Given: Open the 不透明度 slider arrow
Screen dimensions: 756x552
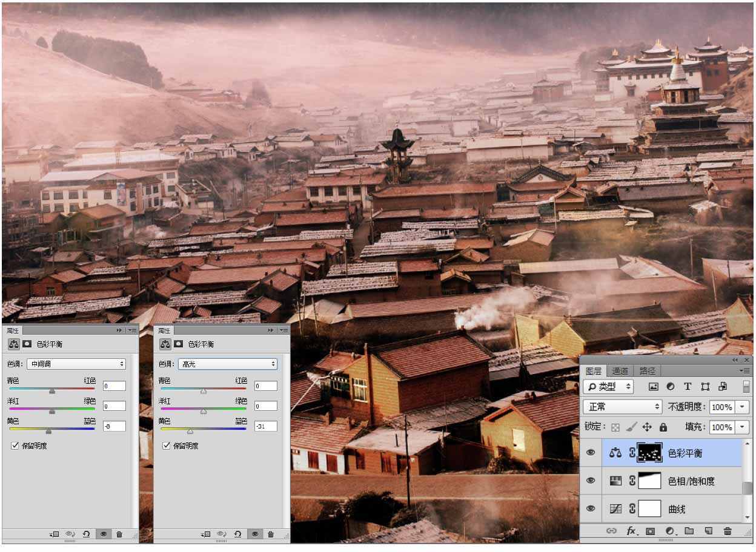Looking at the screenshot, I should pos(743,407).
